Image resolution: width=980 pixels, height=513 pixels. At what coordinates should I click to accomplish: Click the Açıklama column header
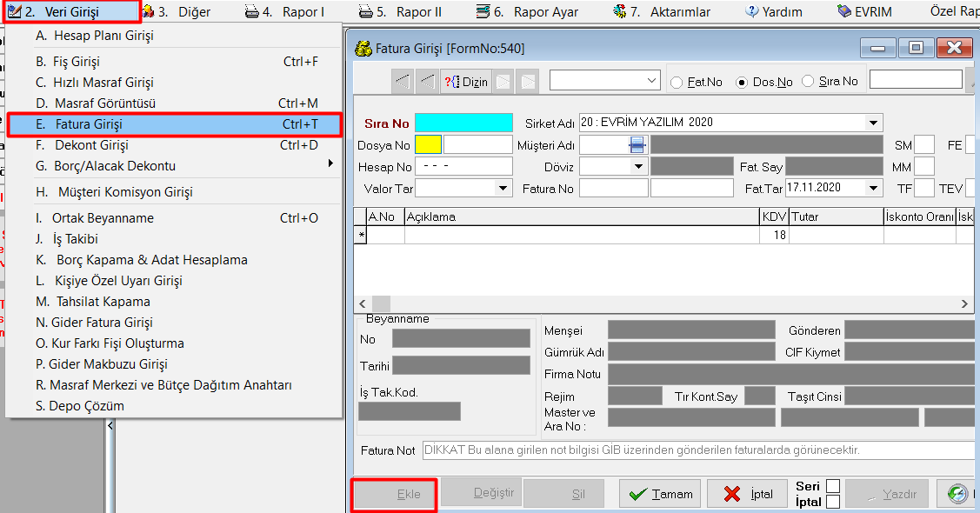[x=581, y=217]
